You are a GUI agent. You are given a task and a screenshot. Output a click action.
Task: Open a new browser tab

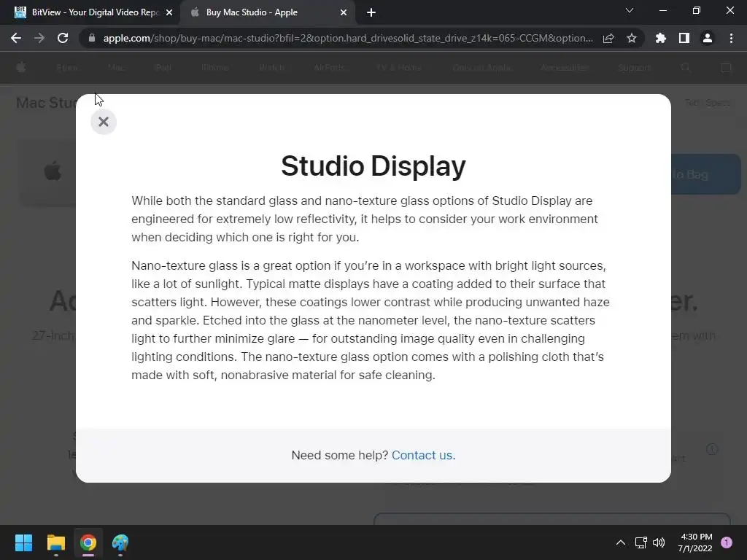[x=371, y=13]
